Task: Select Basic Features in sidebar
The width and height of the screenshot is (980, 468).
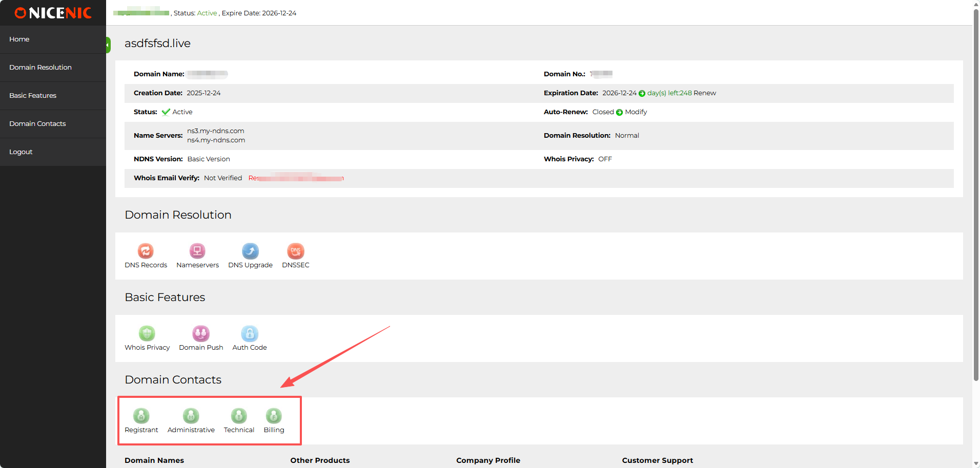Action: (33, 96)
